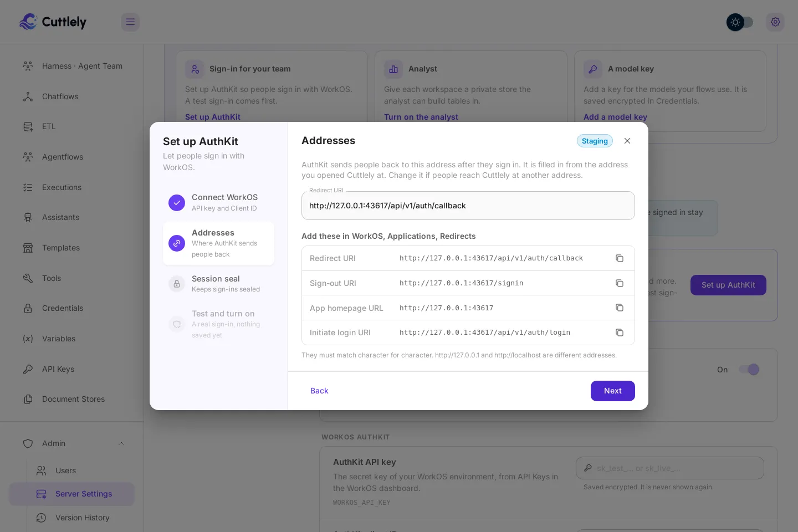Screen dimensions: 798x532
Task: Click the Add a model key link
Action: 615,117
